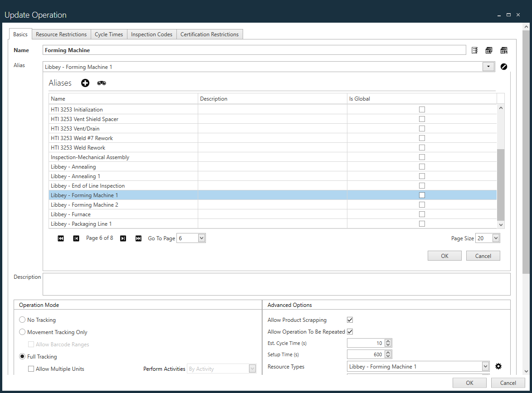532x393 pixels.
Task: Open the Go To Page dropdown
Action: point(201,238)
